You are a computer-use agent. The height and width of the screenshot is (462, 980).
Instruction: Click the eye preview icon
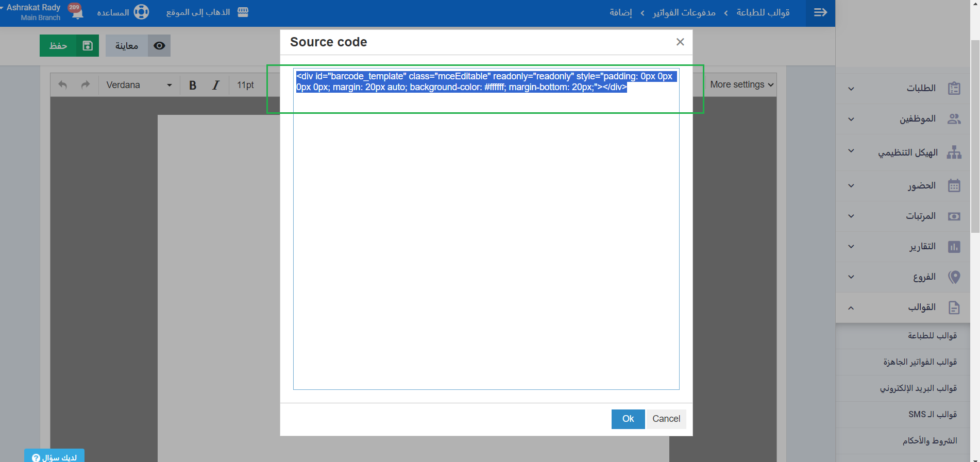click(159, 46)
